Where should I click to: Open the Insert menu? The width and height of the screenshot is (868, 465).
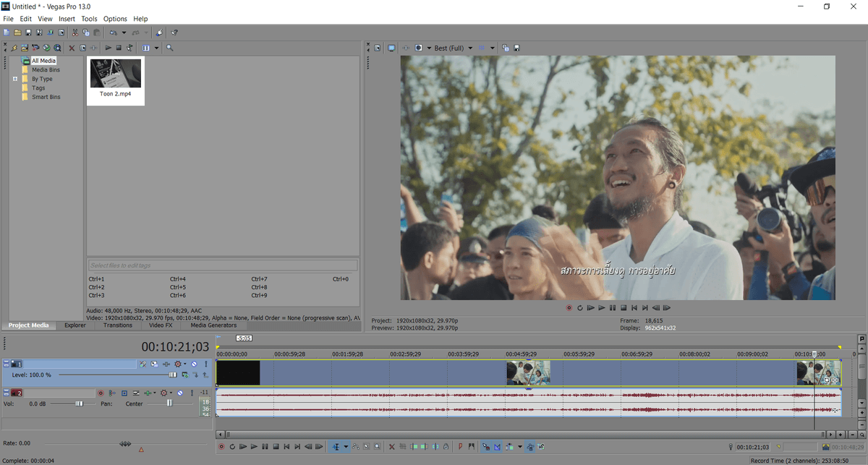tap(67, 19)
